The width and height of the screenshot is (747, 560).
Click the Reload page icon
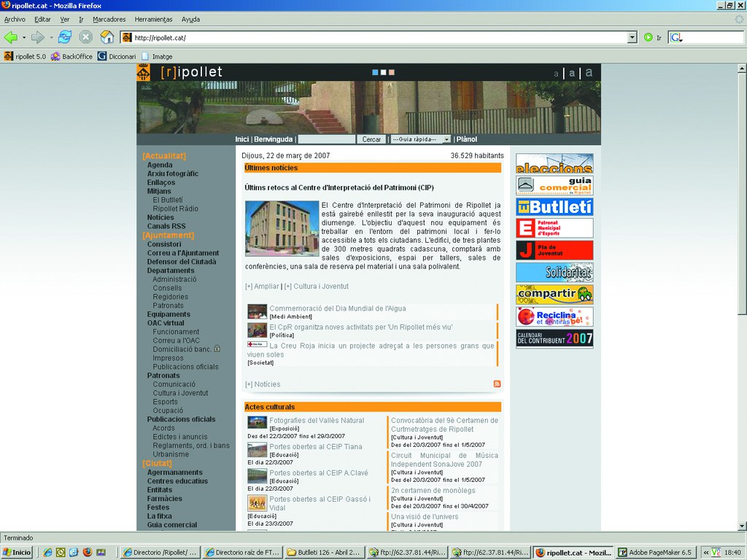coord(65,37)
